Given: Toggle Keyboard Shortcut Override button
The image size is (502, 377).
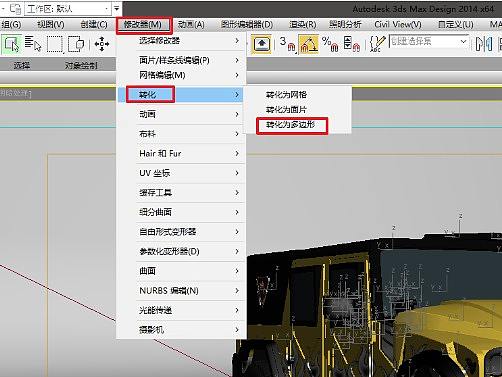Looking at the screenshot, I should click(x=262, y=44).
